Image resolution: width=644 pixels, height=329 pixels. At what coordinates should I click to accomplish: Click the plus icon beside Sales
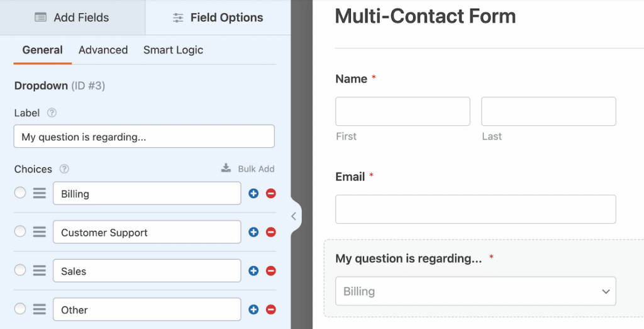click(253, 271)
